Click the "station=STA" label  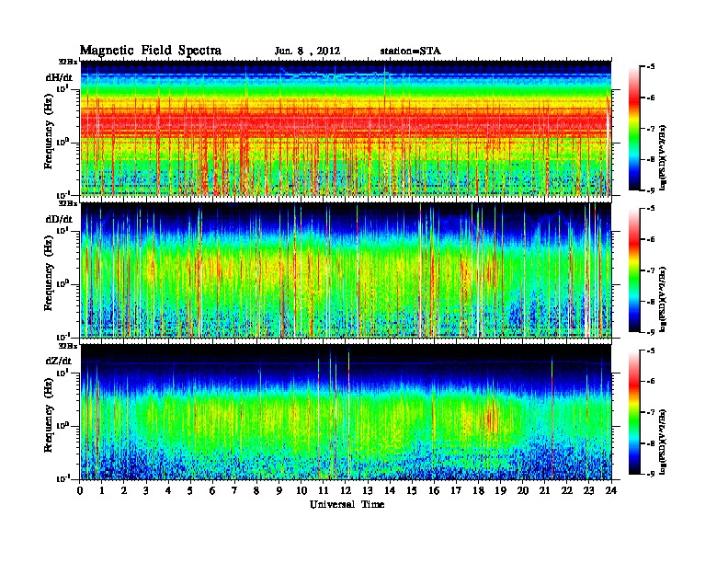pyautogui.click(x=411, y=52)
